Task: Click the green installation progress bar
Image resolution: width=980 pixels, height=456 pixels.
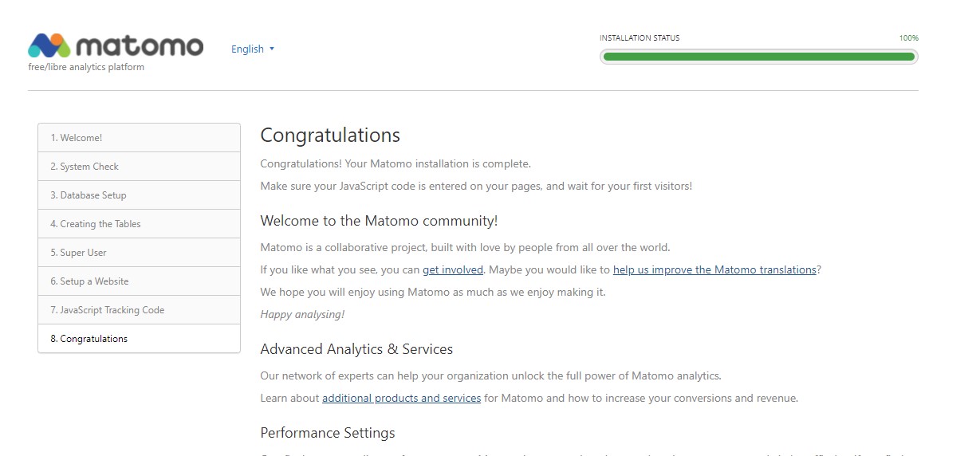Action: [758, 57]
